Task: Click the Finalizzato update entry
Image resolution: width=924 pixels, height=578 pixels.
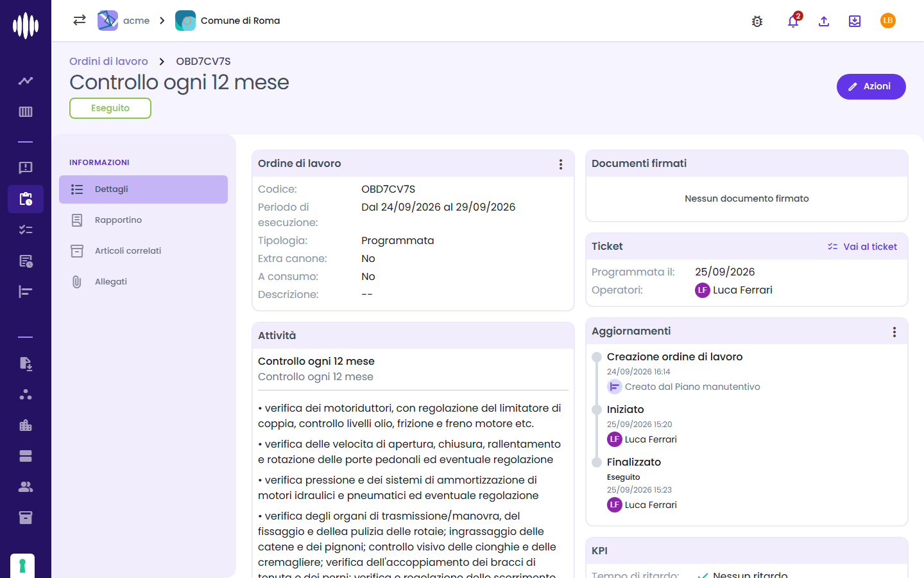Action: coord(634,462)
